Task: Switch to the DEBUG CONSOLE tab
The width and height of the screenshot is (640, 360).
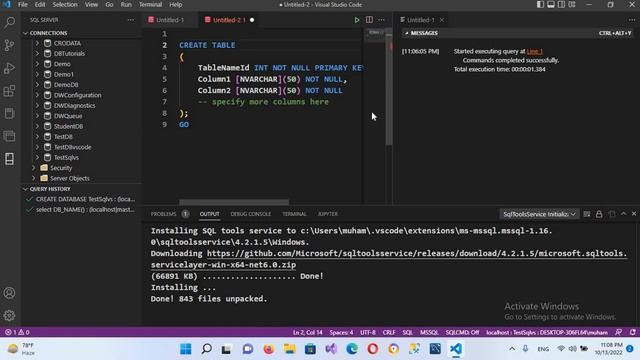Action: tap(251, 214)
